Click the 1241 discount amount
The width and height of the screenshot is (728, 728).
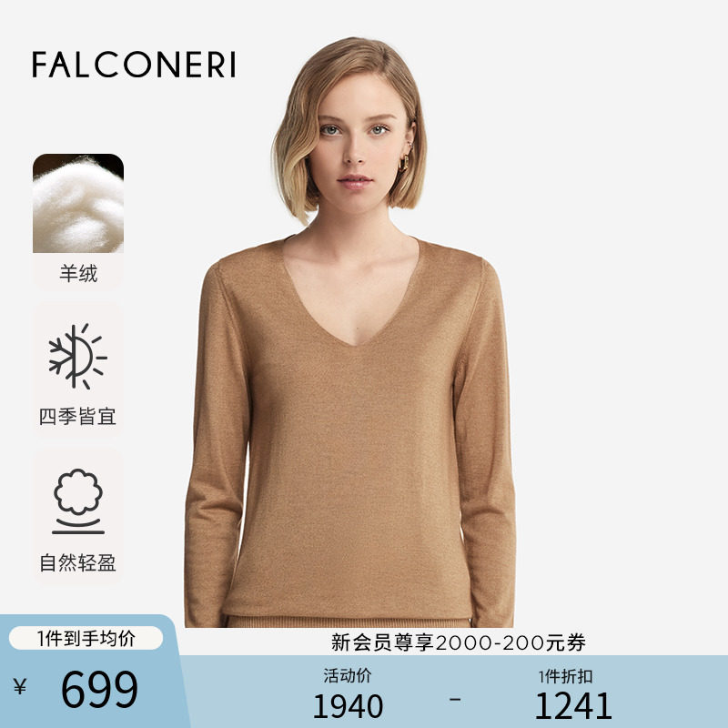[573, 706]
